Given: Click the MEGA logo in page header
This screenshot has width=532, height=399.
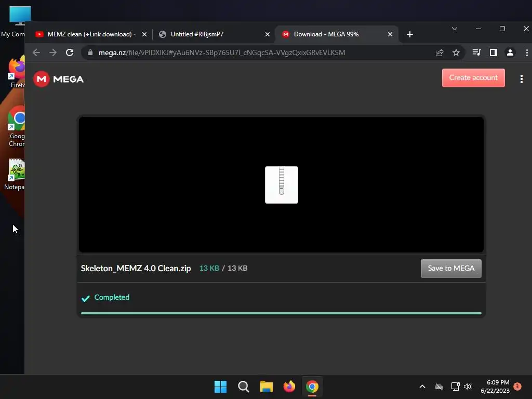Looking at the screenshot, I should (x=58, y=79).
